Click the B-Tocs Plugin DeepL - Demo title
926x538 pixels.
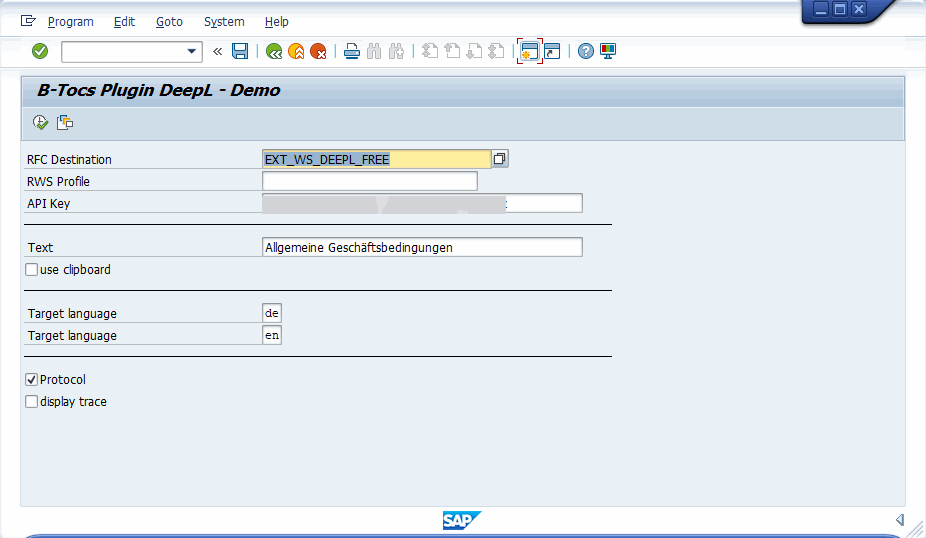(158, 90)
